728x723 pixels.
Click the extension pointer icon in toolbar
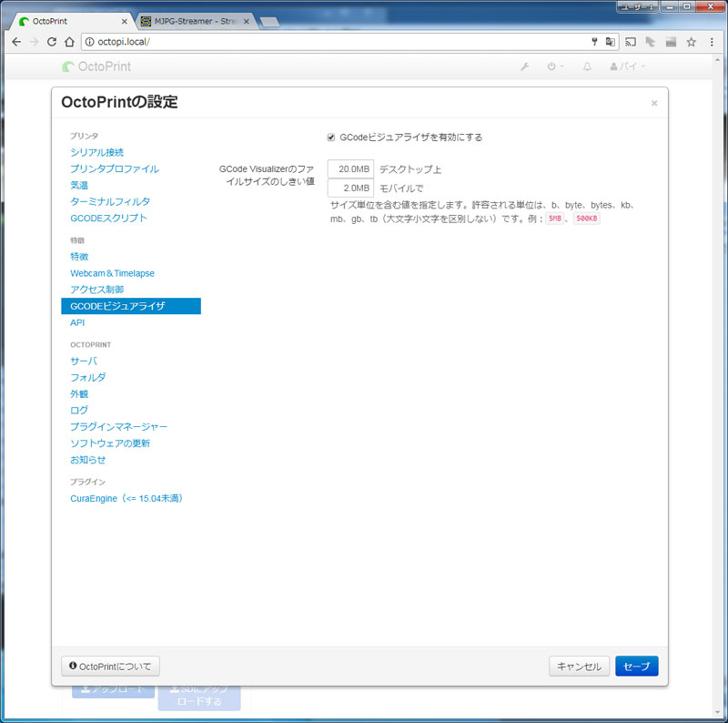click(651, 42)
